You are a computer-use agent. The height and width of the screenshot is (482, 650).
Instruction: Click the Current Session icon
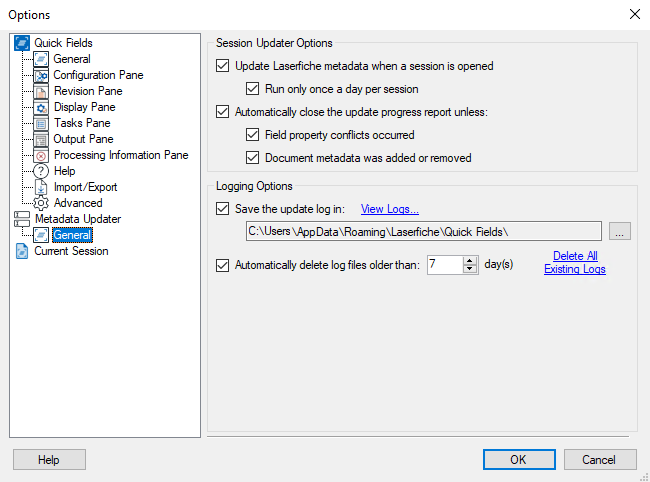22,251
